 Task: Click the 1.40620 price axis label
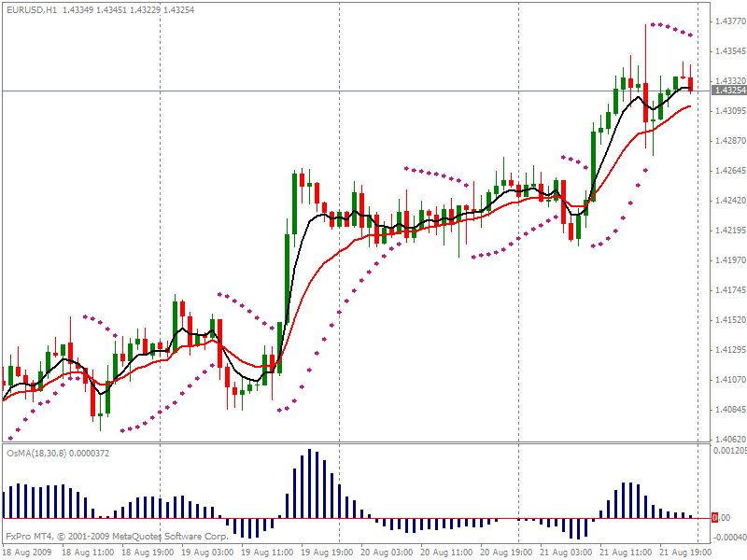coord(727,440)
